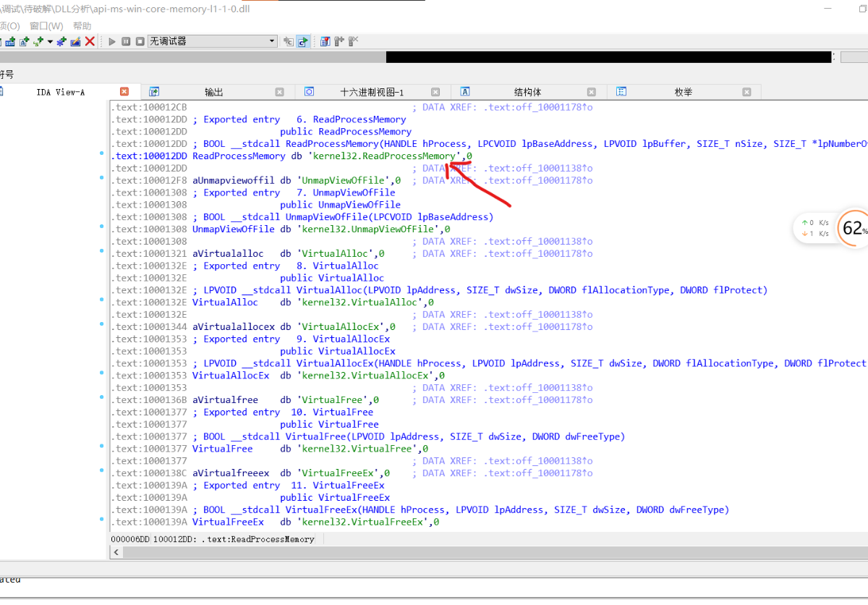Click the 输出 tab icon

[x=154, y=92]
